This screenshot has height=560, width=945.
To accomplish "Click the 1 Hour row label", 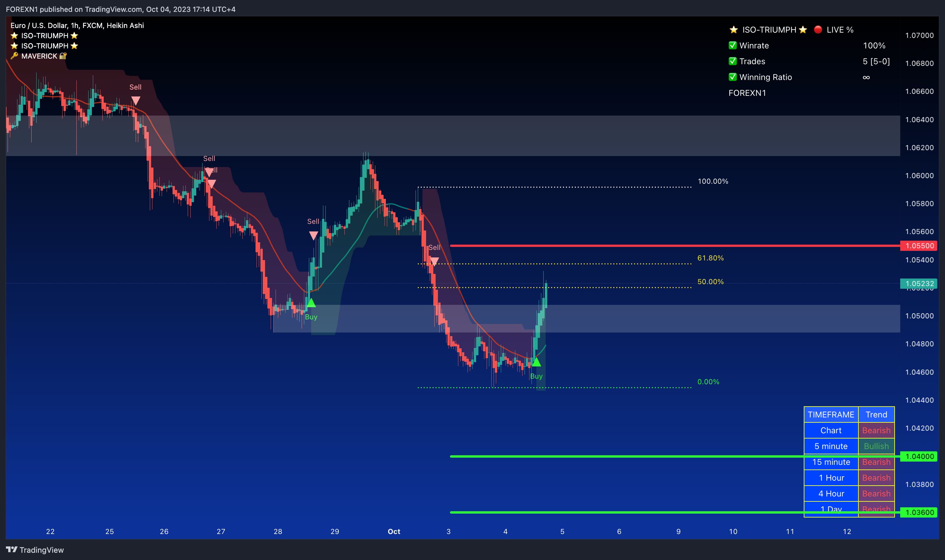I will 831,478.
